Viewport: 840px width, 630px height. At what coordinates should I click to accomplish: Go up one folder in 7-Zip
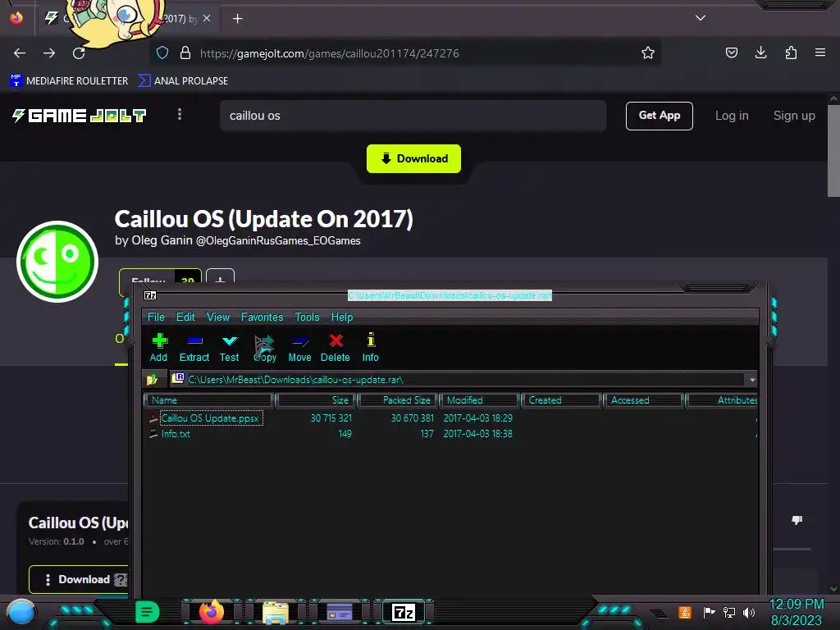tap(152, 379)
